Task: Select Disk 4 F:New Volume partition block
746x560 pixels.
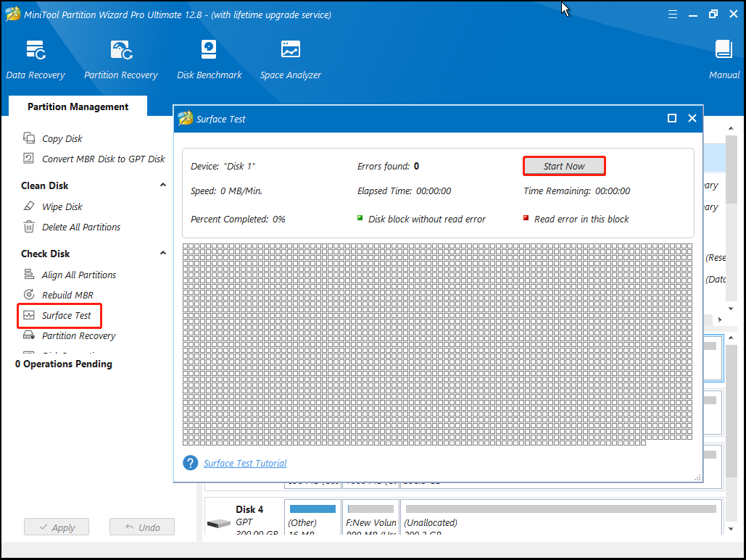Action: [370, 517]
